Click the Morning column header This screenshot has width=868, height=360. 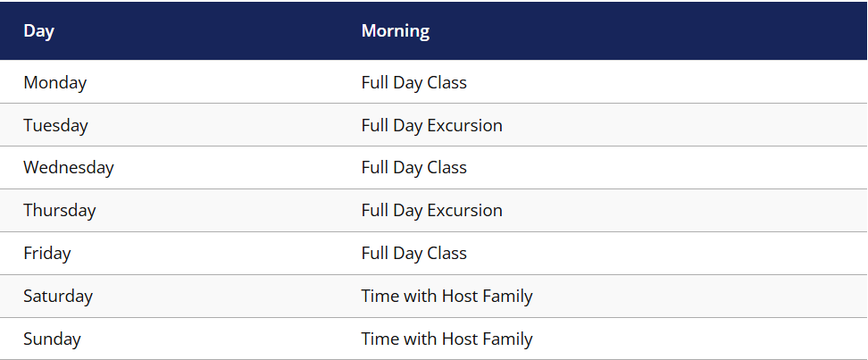395,31
